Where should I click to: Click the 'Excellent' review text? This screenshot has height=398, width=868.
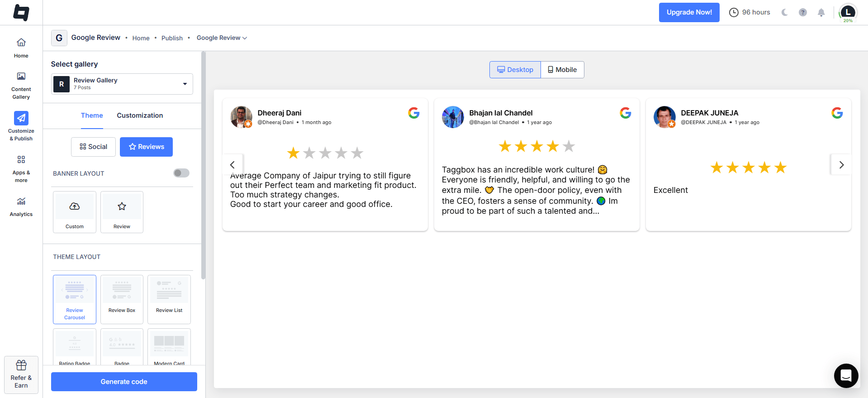(670, 190)
